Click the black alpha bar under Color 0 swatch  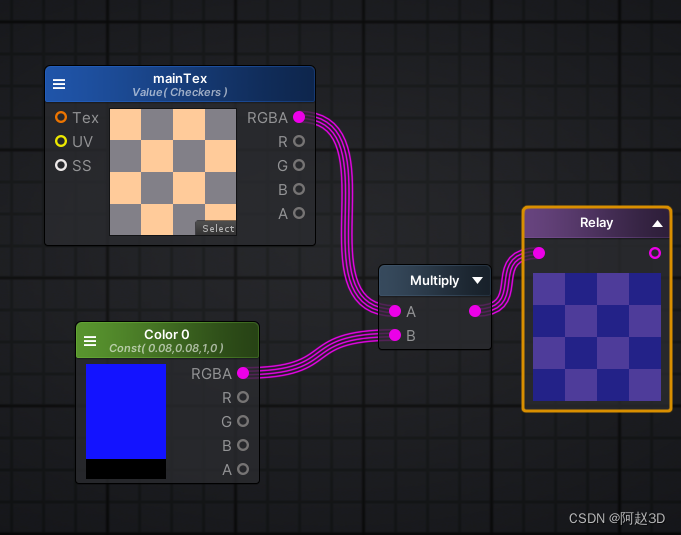point(126,469)
